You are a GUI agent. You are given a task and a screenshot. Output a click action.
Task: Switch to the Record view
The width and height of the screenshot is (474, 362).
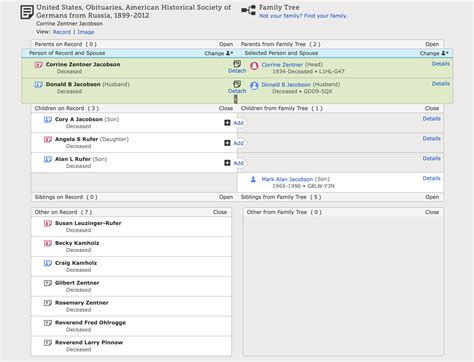click(x=62, y=32)
